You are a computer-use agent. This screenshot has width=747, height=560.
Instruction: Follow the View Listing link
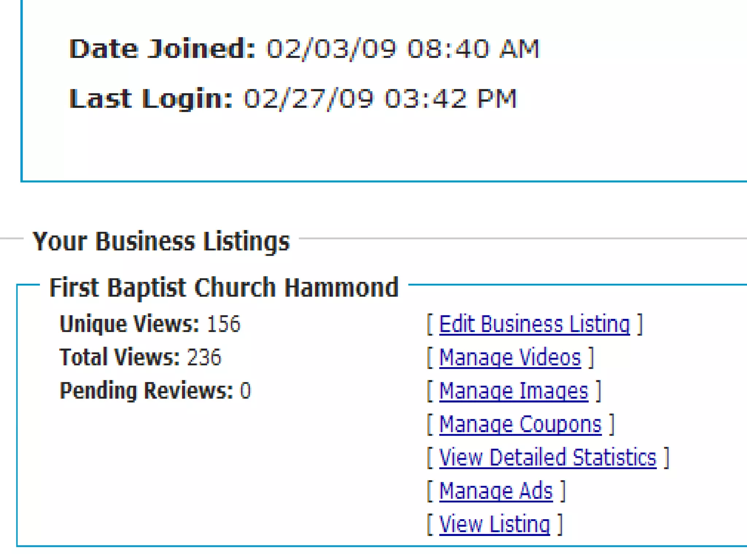[494, 525]
